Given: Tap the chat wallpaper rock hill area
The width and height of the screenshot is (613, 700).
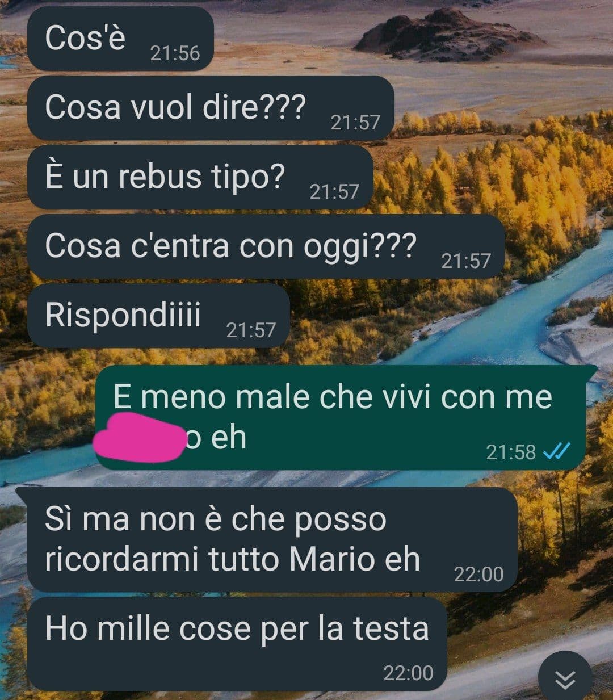Looking at the screenshot, I should pos(448,34).
